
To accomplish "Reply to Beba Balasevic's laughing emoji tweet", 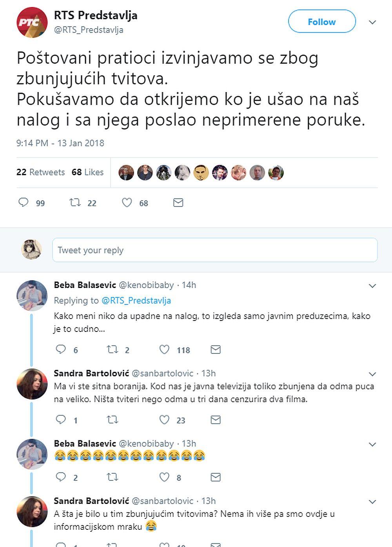I will pos(60,477).
